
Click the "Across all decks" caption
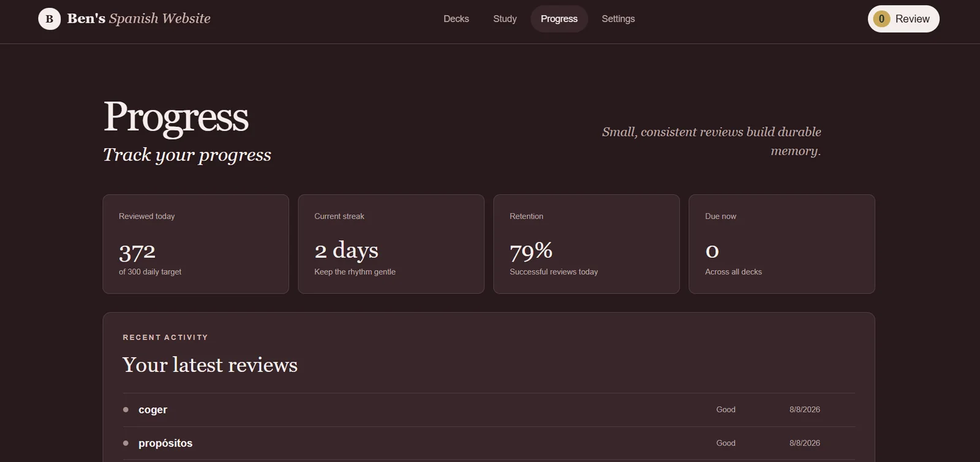733,271
